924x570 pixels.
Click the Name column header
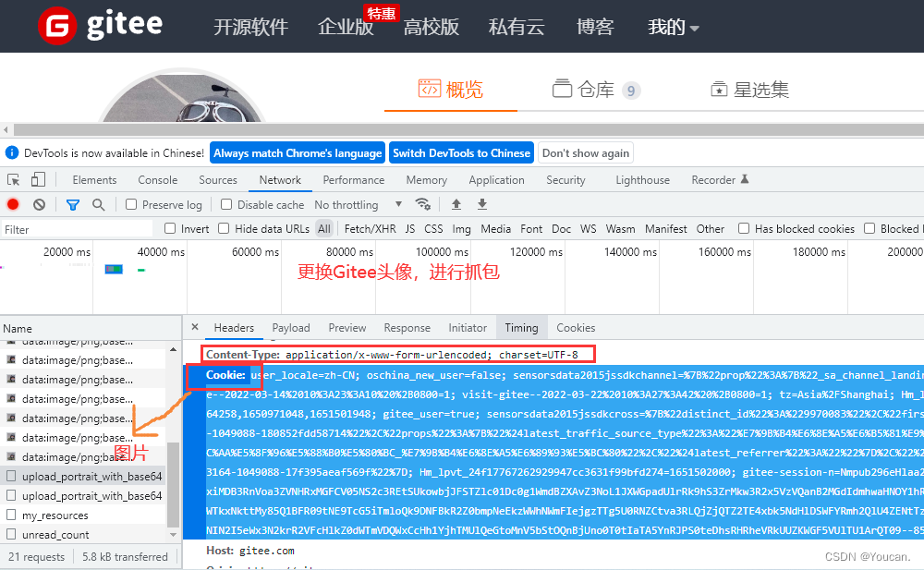(x=91, y=328)
